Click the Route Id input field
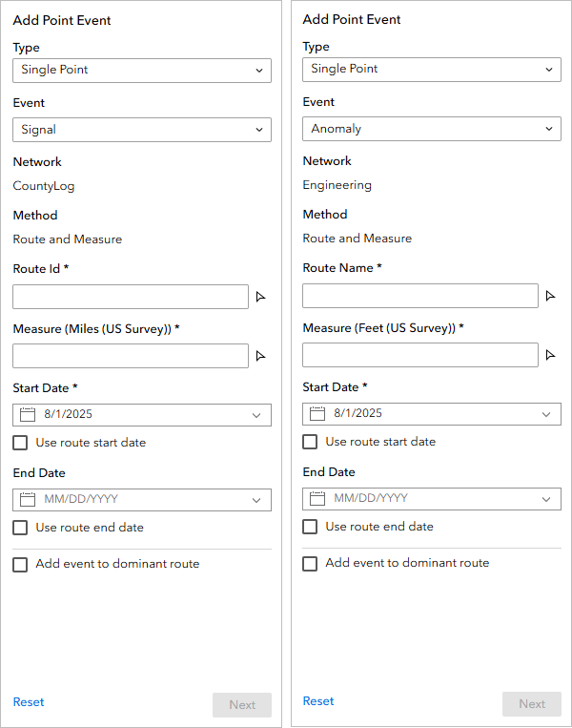Viewport: 572px width, 728px height. point(131,297)
